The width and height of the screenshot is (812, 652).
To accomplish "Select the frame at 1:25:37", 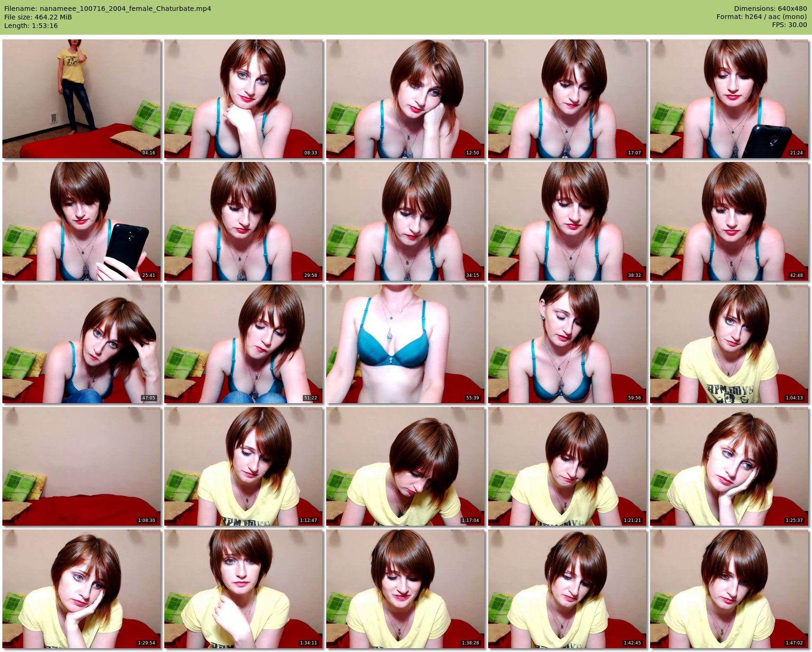I will (x=729, y=466).
